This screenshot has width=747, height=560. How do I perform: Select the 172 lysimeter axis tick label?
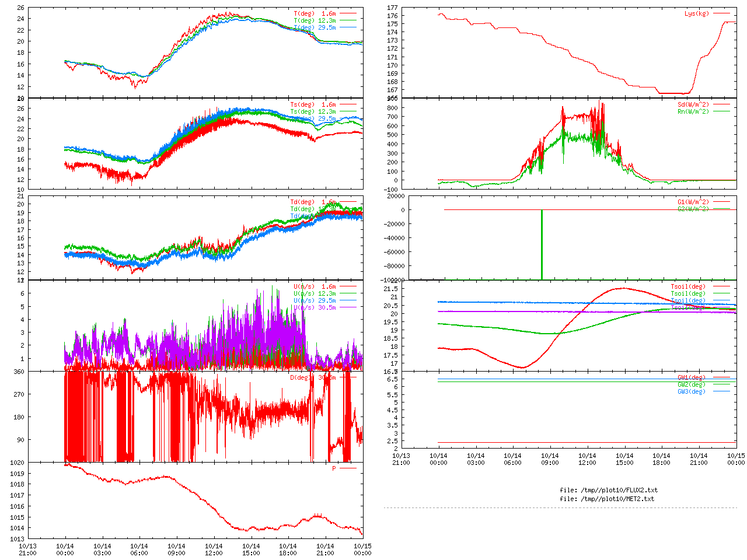(393, 49)
